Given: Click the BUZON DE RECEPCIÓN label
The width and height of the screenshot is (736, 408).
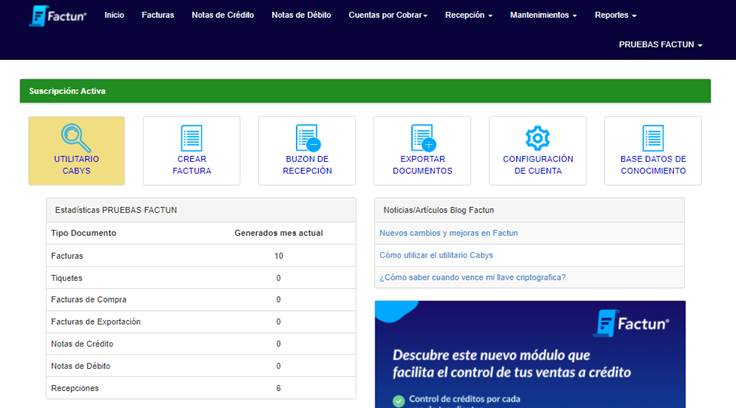Looking at the screenshot, I should pos(307,165).
